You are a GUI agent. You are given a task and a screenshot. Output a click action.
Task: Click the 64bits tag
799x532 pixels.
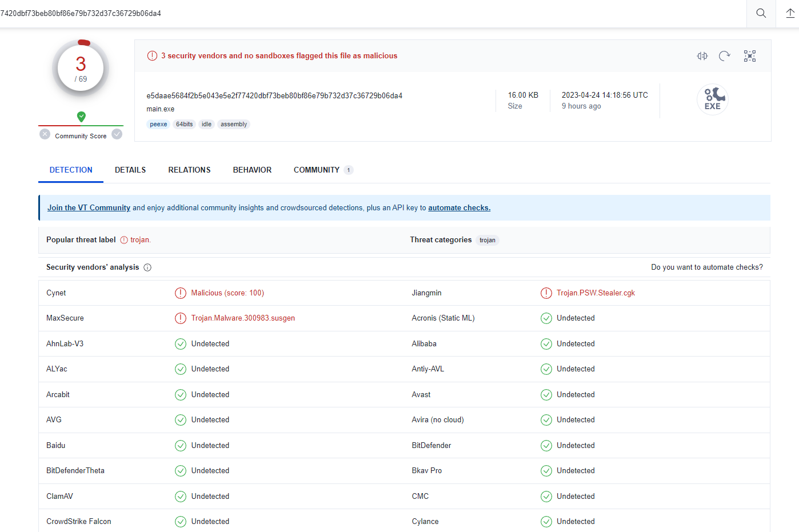(x=184, y=125)
